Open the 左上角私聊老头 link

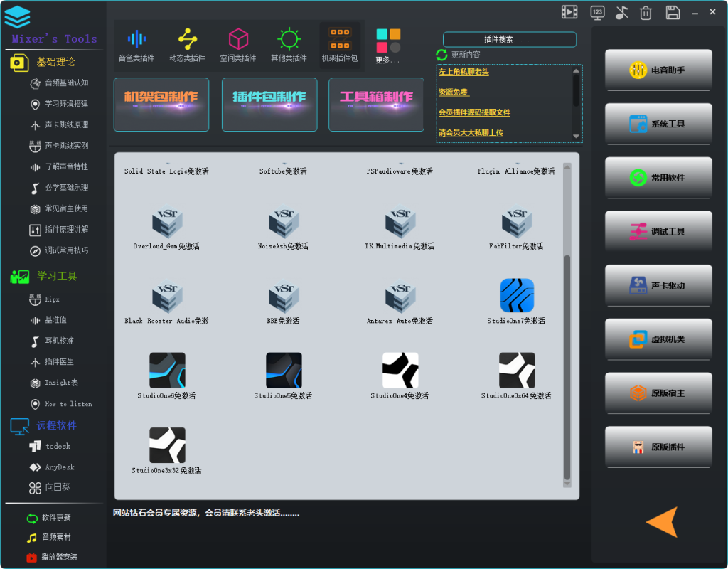point(464,72)
